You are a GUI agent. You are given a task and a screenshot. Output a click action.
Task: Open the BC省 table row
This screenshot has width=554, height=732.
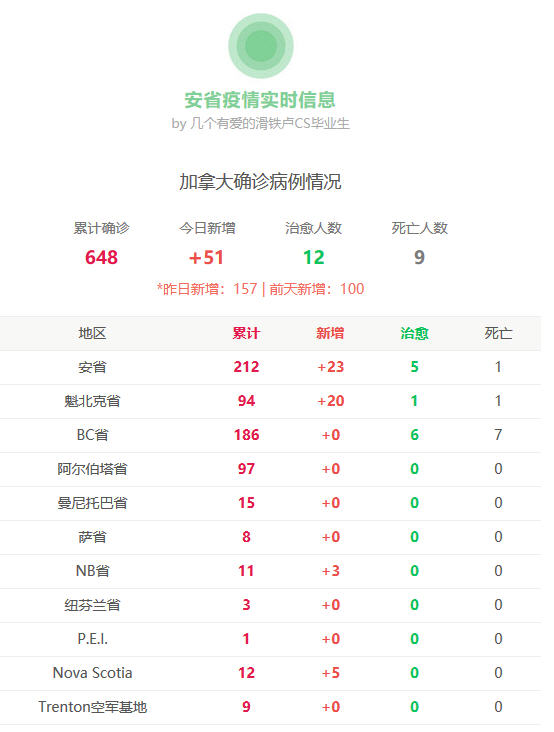click(270, 436)
